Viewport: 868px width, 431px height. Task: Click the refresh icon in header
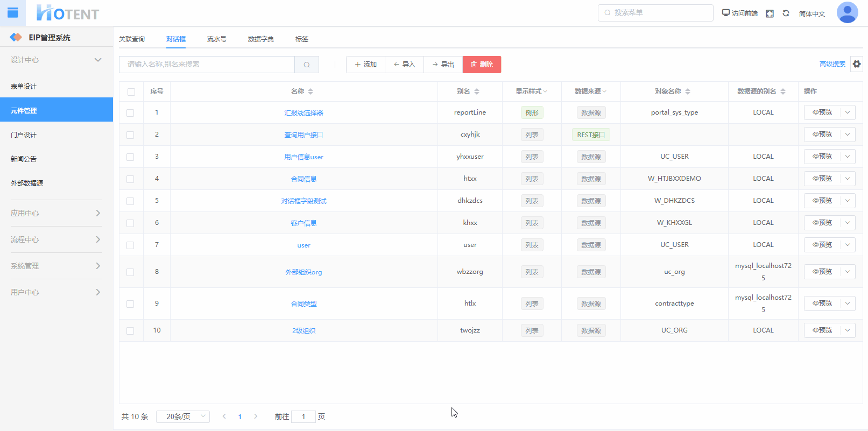(x=786, y=13)
